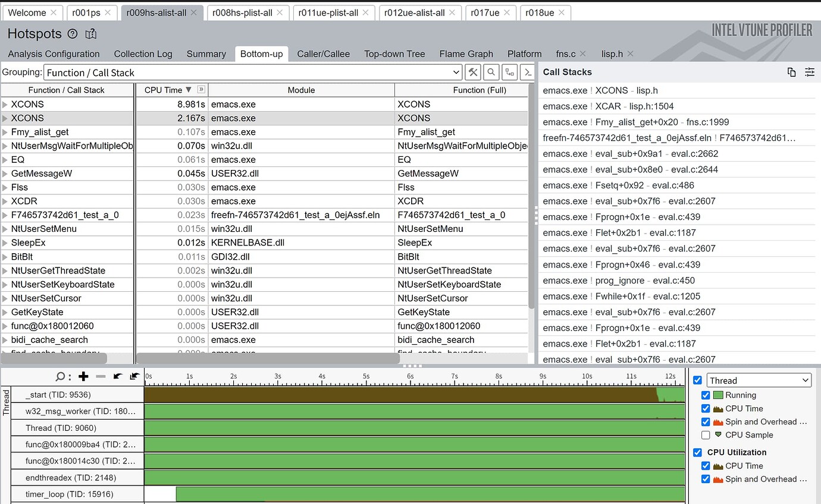Enable the CPU Sample checkbox

pos(706,435)
